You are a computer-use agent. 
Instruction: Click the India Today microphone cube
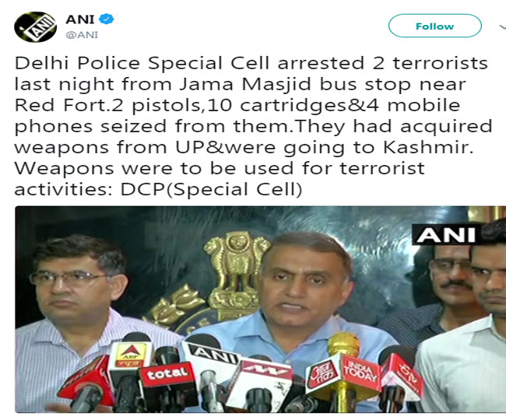click(361, 373)
